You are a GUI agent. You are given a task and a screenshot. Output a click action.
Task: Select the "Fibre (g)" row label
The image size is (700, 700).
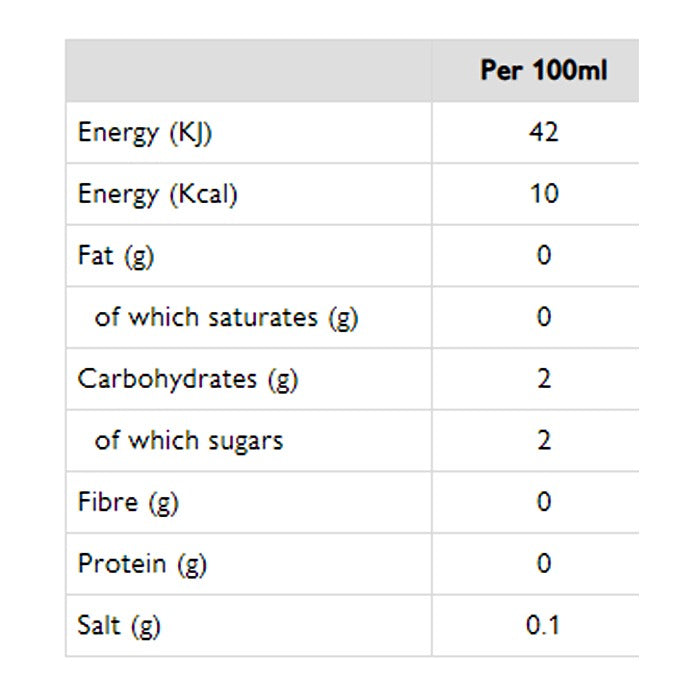pos(128,502)
